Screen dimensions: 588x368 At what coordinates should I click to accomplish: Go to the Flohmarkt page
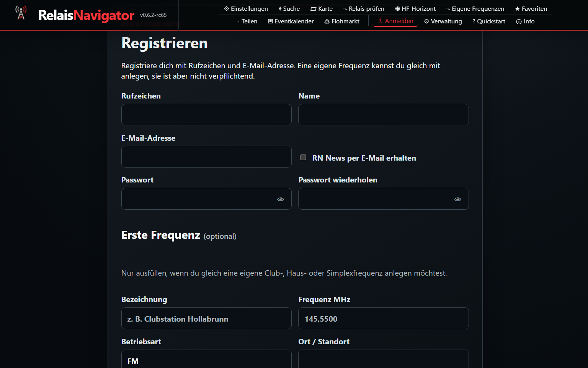342,21
